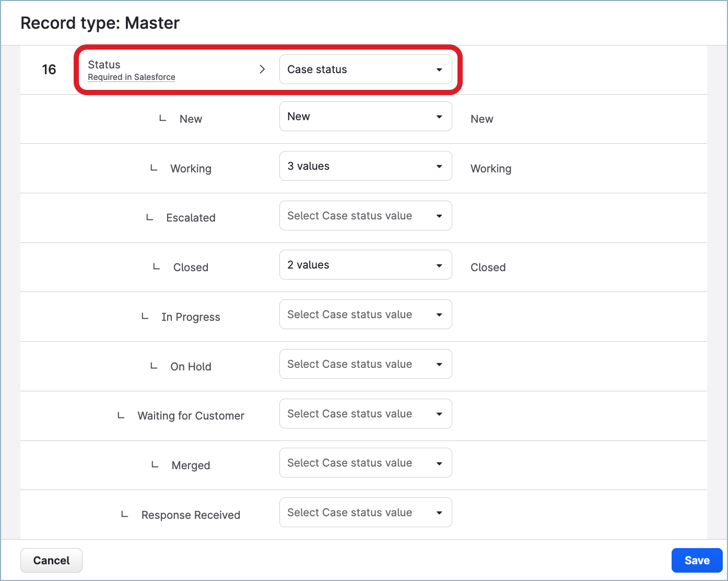Open the 2 values dropdown for Closed
The width and height of the screenshot is (728, 581).
365,264
